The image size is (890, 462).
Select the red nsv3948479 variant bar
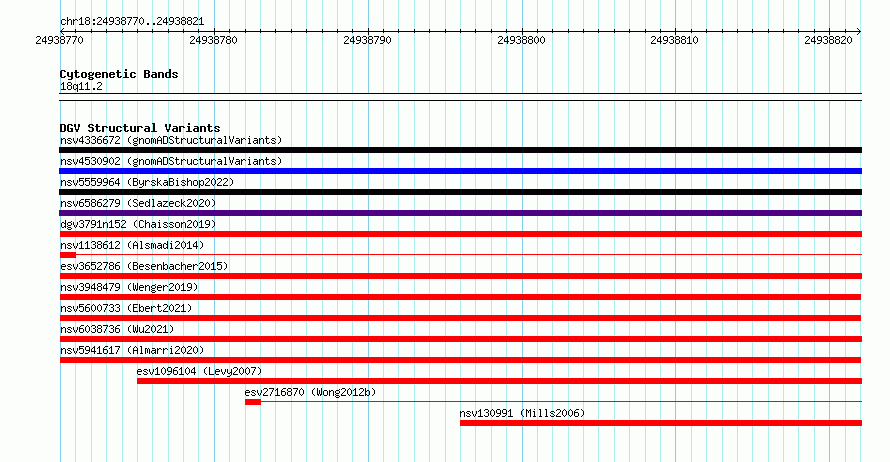(x=460, y=297)
